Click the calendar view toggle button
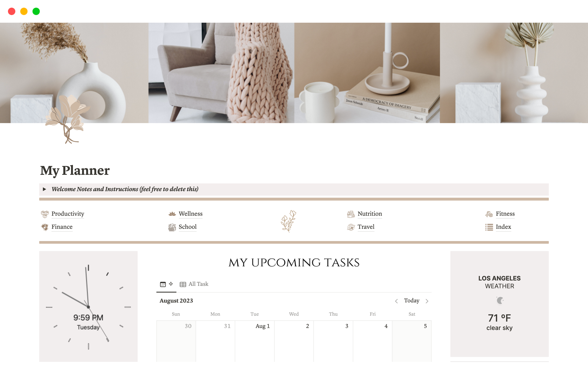This screenshot has width=588, height=368. [x=163, y=284]
